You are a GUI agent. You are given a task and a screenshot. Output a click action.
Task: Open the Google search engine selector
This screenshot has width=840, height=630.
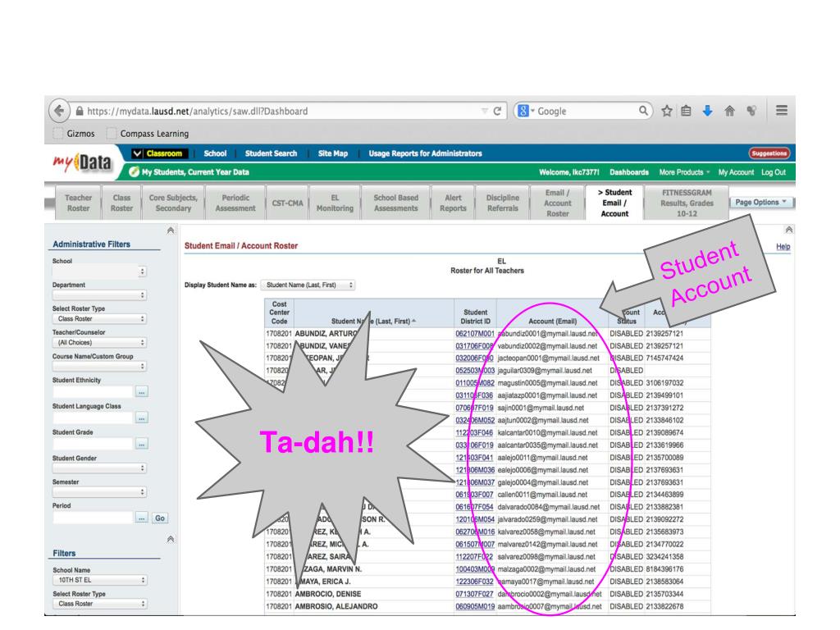pyautogui.click(x=526, y=111)
